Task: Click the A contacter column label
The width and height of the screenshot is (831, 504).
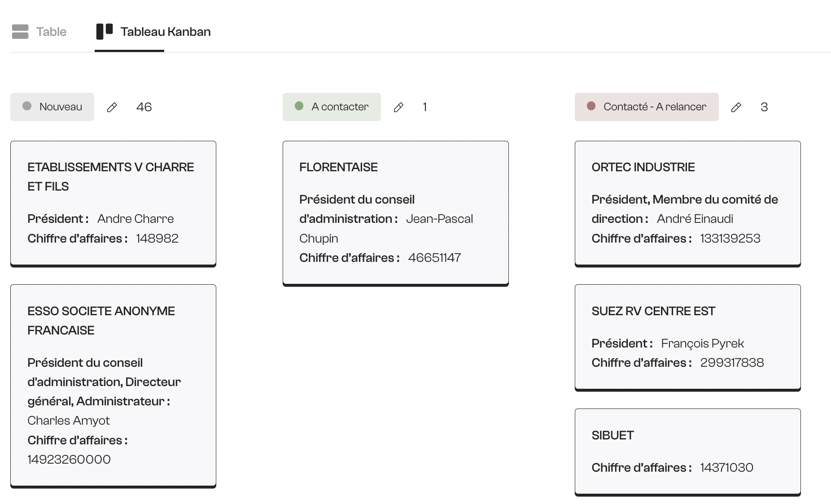Action: pos(340,107)
